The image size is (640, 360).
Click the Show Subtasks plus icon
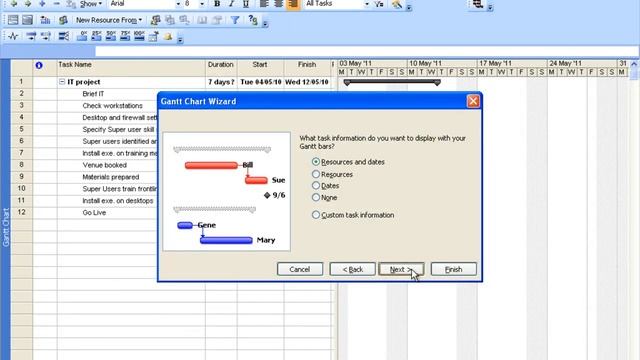click(42, 4)
